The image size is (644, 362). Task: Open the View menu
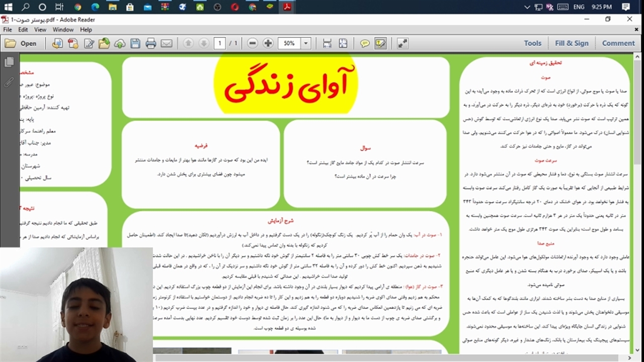[x=40, y=30]
